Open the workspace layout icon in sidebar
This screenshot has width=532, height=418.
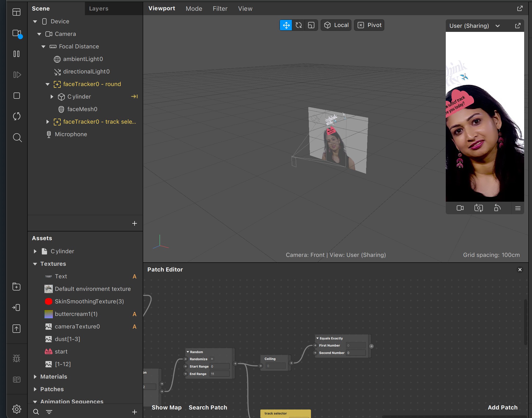coord(16,12)
